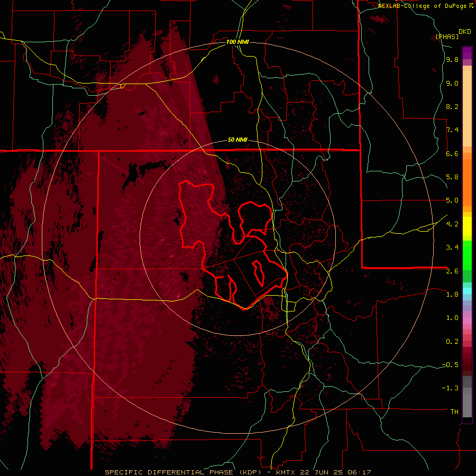Click the -1.3 scale value
Screen dimensions: 476x476
click(x=450, y=388)
